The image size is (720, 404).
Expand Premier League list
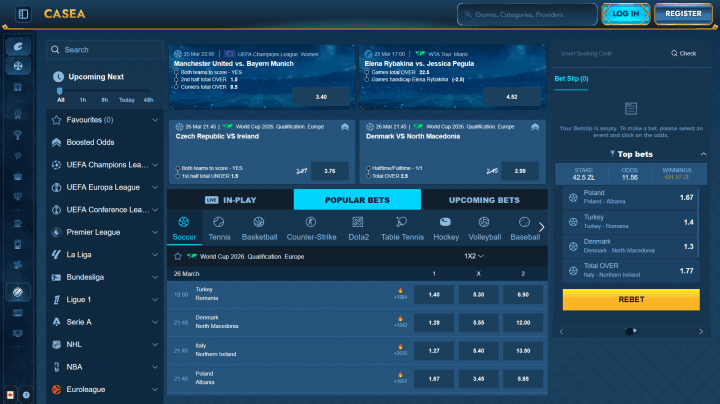coord(155,232)
